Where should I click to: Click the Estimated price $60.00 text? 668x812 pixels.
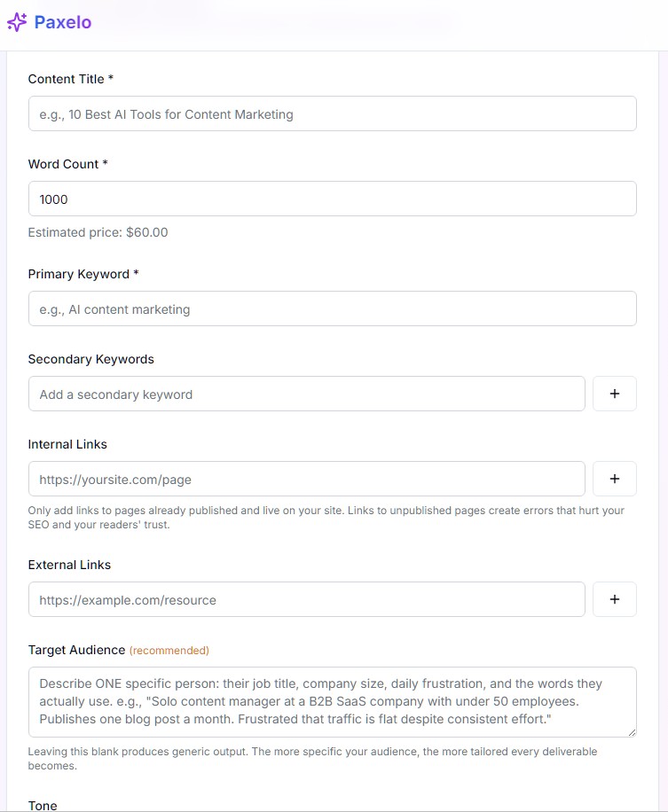[98, 231]
